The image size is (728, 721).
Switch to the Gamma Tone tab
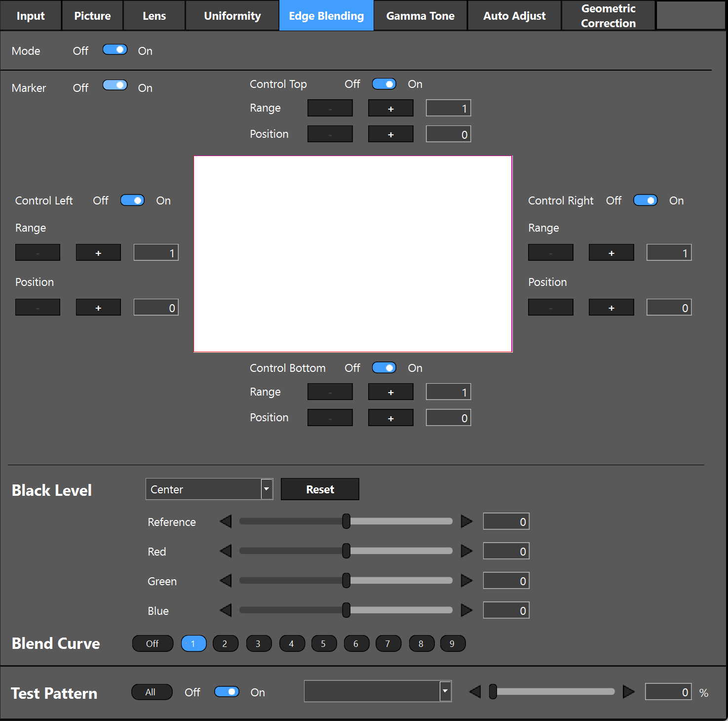(x=420, y=16)
